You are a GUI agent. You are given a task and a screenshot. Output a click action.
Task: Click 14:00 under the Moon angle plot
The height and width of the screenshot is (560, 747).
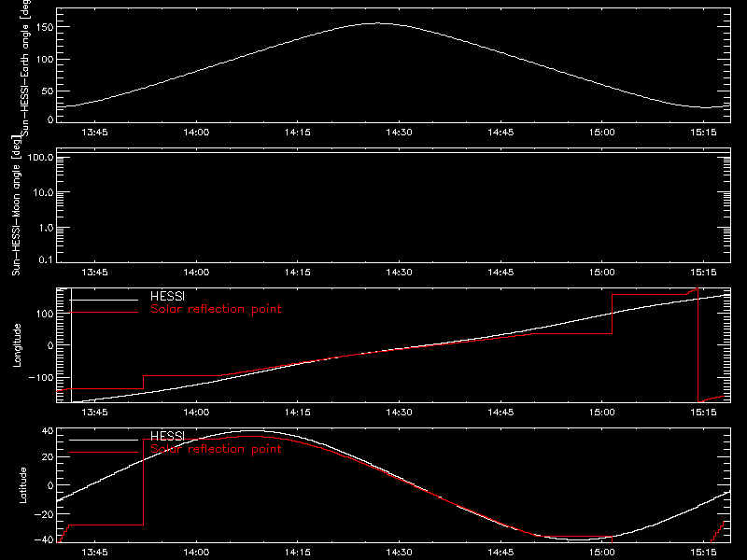196,273
